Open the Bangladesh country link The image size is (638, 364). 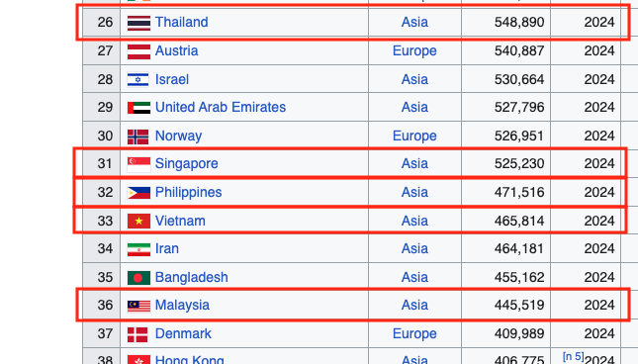click(x=191, y=277)
